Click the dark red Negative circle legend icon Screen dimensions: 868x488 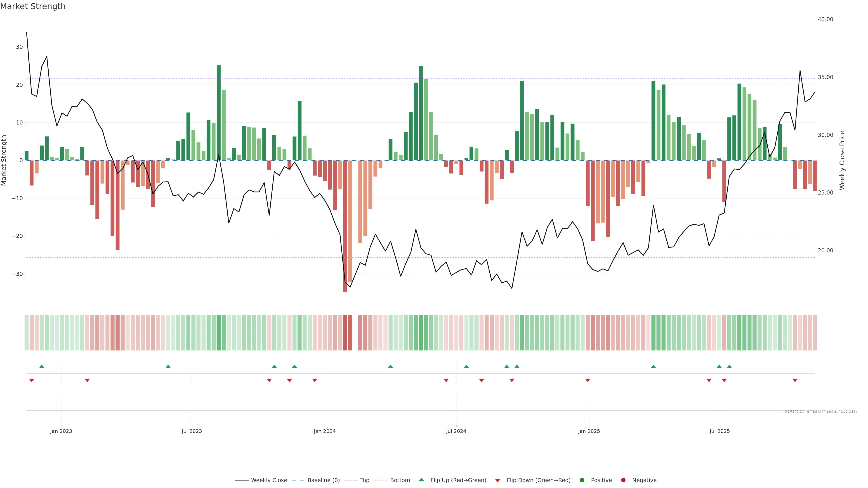623,480
